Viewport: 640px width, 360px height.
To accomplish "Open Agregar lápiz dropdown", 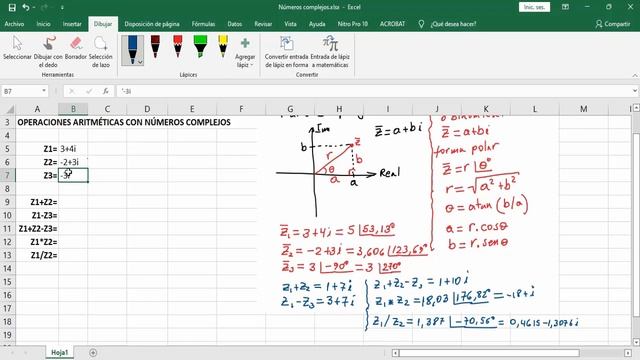I will 245,52.
